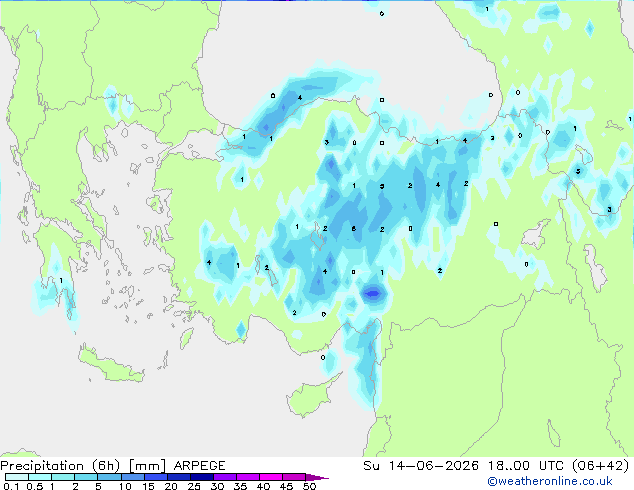
Task: Click the 5–10 mm legend swatch
Action: click(109, 477)
